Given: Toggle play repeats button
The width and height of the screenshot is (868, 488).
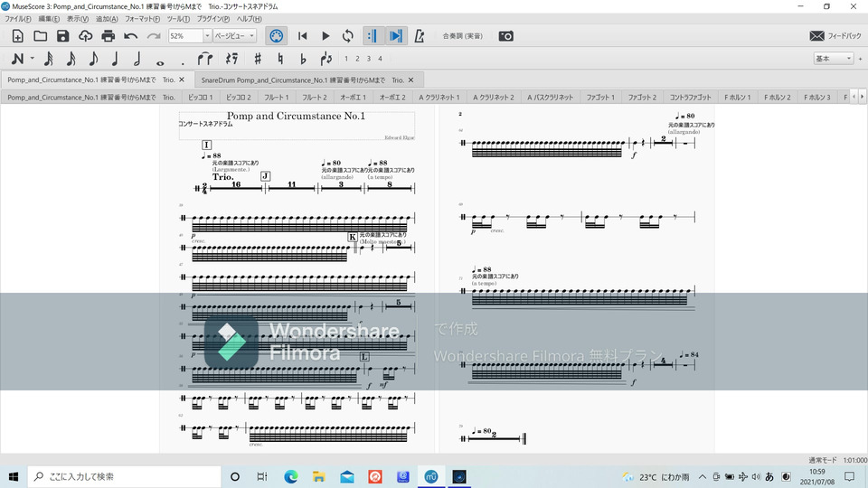Looking at the screenshot, I should tap(373, 36).
